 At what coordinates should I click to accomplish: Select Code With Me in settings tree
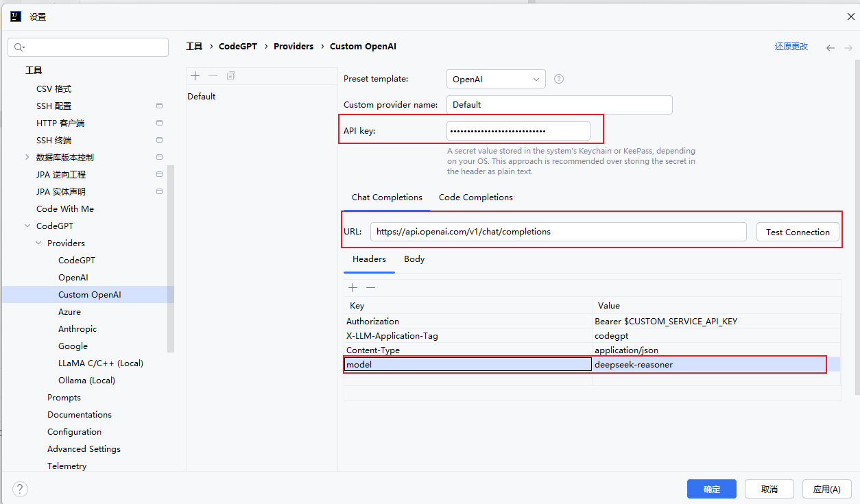pyautogui.click(x=65, y=209)
